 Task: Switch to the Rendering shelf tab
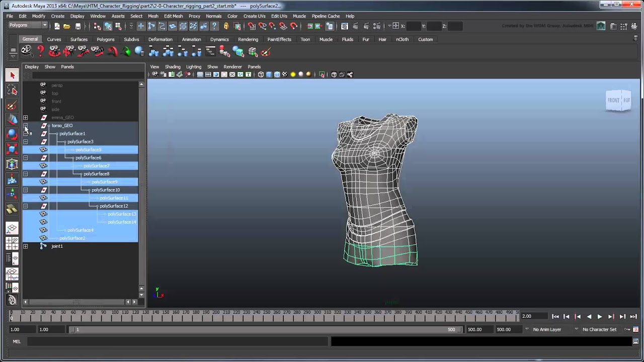coord(248,39)
